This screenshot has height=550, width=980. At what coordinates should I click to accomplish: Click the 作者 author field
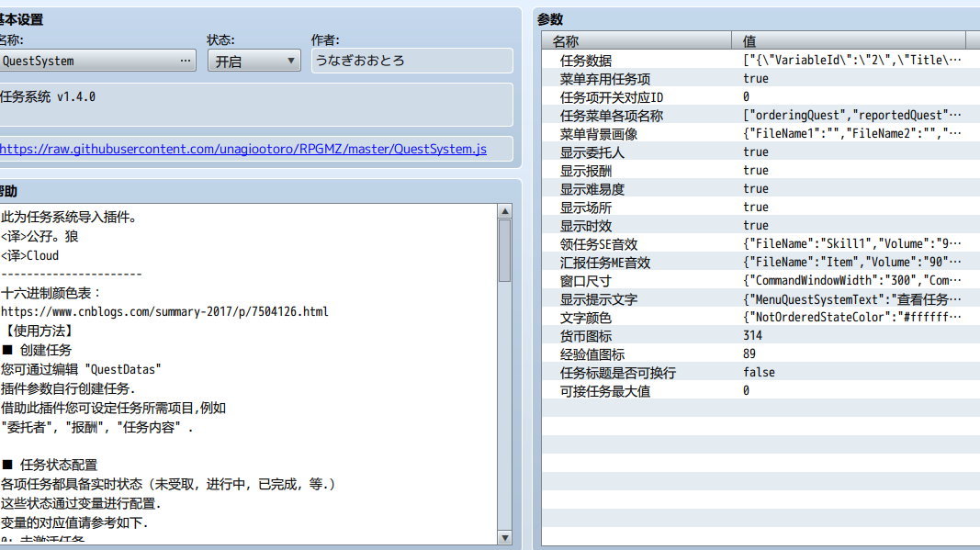click(x=411, y=61)
